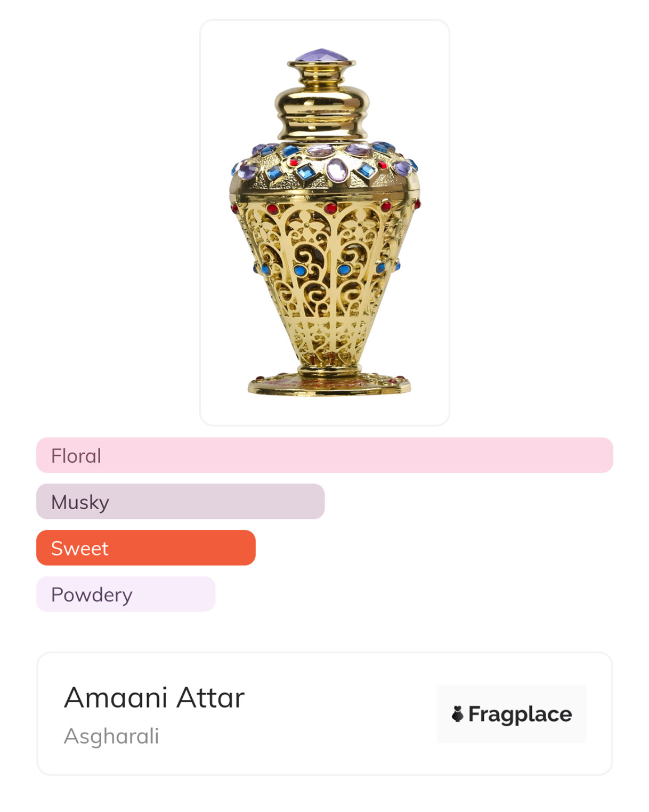Open the Fragplace wordmark link
The width and height of the screenshot is (649, 812).
520,714
